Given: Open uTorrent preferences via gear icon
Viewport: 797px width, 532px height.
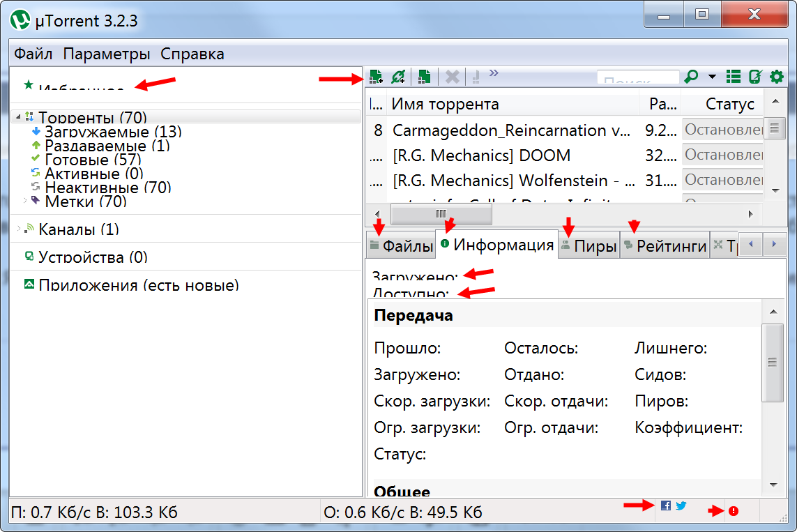Looking at the screenshot, I should [x=776, y=77].
